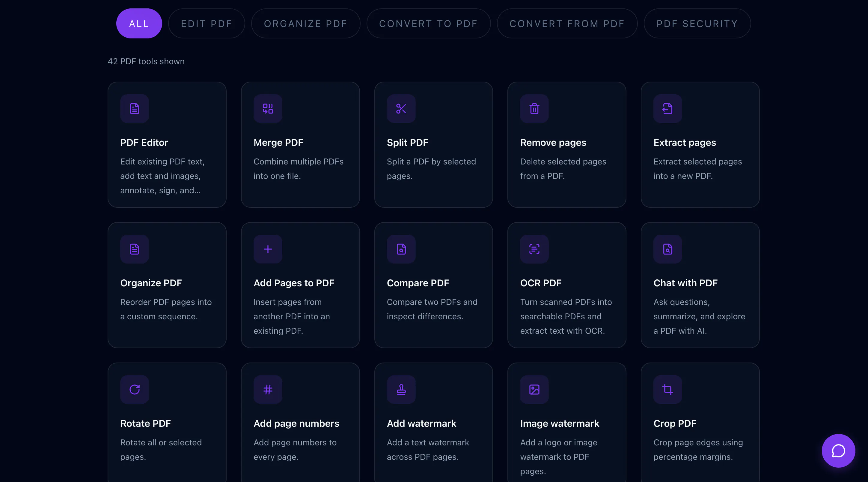Click the Remove pages trash icon
Screen dimensions: 868x482
pyautogui.click(x=534, y=109)
